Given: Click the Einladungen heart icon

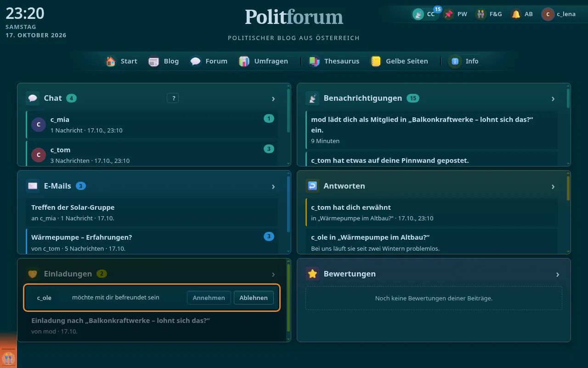Looking at the screenshot, I should click(33, 274).
